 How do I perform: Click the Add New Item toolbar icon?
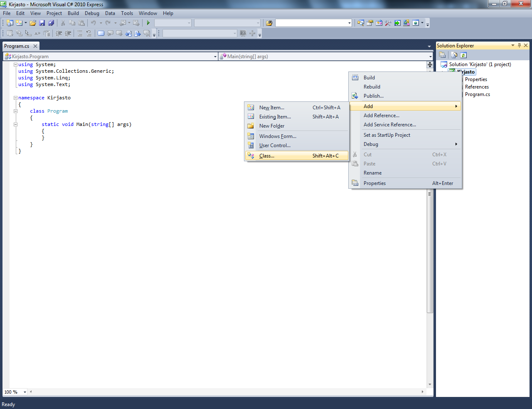(x=19, y=23)
